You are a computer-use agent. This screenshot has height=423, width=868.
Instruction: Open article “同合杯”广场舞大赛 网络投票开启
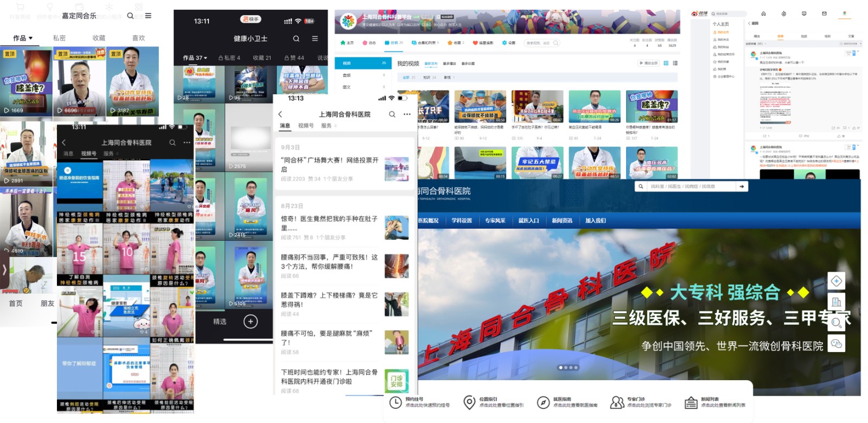[330, 164]
